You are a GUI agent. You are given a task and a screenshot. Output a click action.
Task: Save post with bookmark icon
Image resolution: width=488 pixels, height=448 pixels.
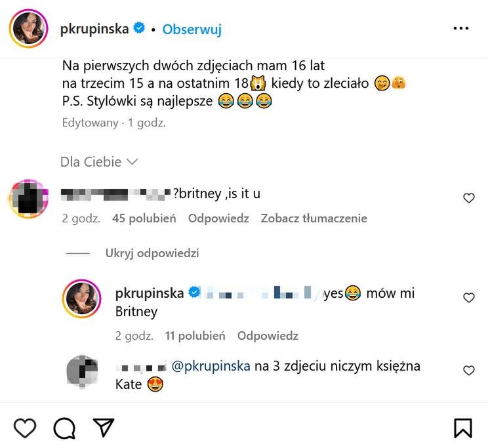462,428
